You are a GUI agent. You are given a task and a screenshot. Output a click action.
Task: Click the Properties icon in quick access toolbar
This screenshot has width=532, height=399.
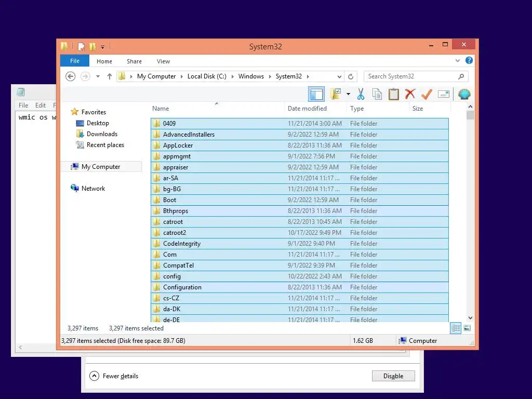81,46
